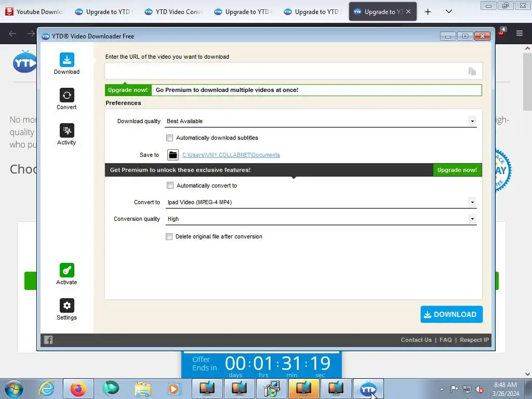This screenshot has height=399, width=532.
Task: Switch to the Youtube Downloader browser tab
Action: pos(34,12)
